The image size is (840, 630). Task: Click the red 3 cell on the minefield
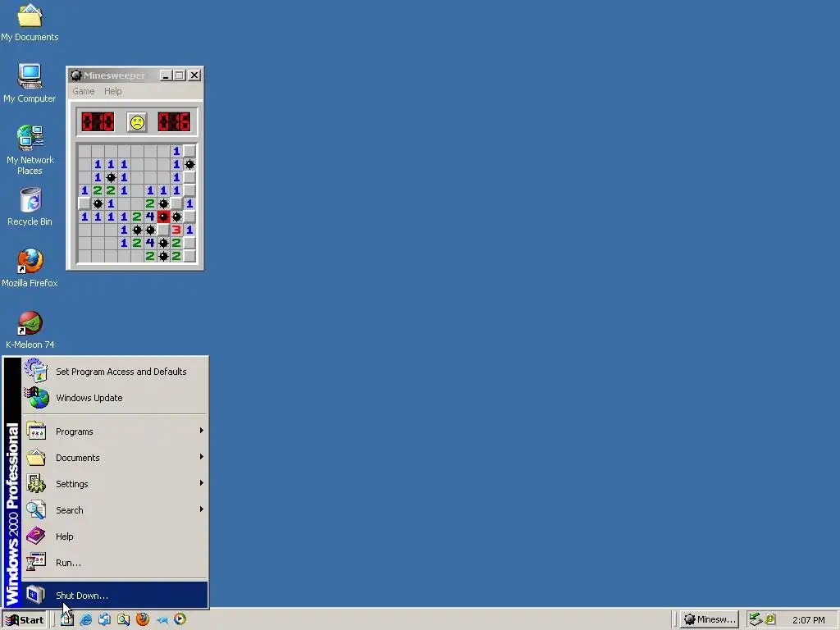(176, 230)
